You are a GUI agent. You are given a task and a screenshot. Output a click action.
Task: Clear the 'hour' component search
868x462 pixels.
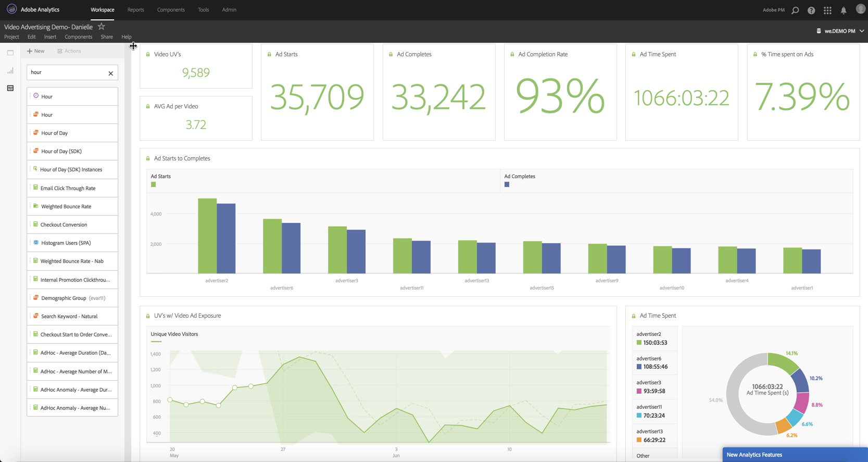[x=110, y=73]
